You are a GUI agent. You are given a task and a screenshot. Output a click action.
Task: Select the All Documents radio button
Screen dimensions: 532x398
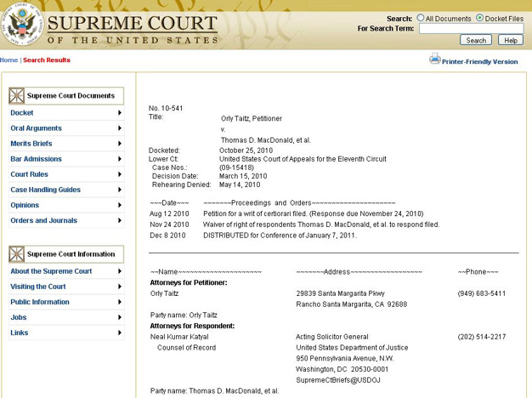(x=421, y=18)
